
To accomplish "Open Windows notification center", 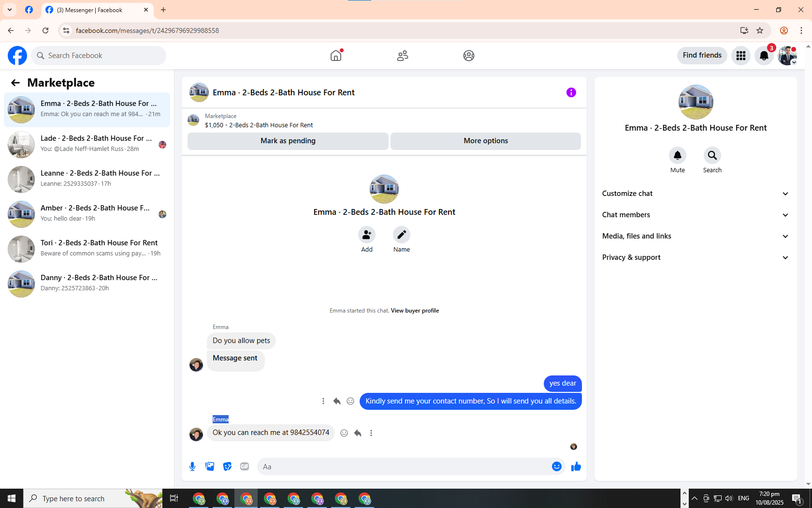I will (x=797, y=498).
